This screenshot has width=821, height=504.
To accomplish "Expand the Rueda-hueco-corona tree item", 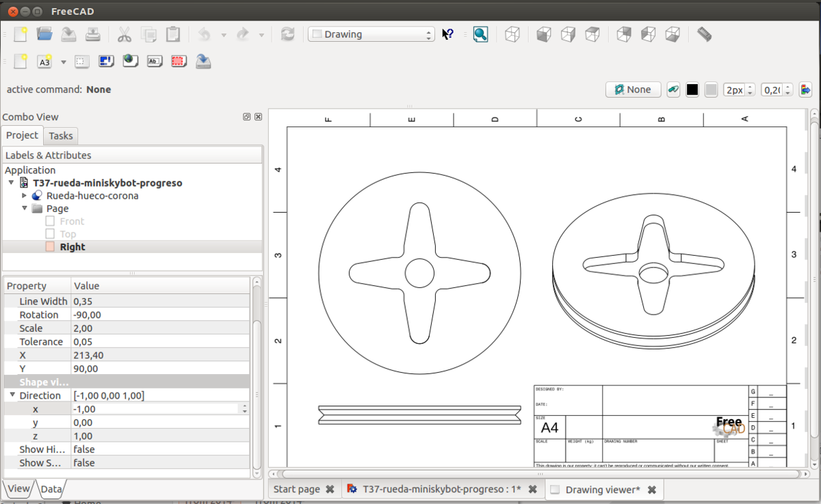I will click(x=25, y=196).
